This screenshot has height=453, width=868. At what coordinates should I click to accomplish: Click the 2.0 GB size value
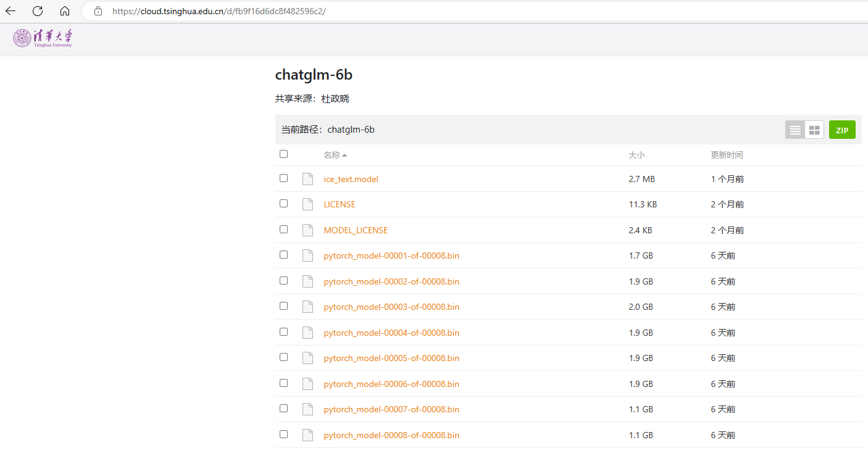(641, 307)
